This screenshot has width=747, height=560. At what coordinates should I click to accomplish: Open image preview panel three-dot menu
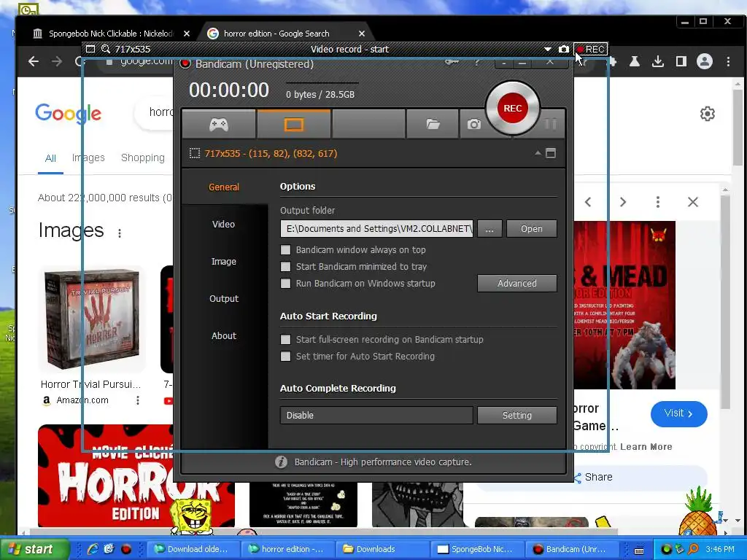(658, 202)
